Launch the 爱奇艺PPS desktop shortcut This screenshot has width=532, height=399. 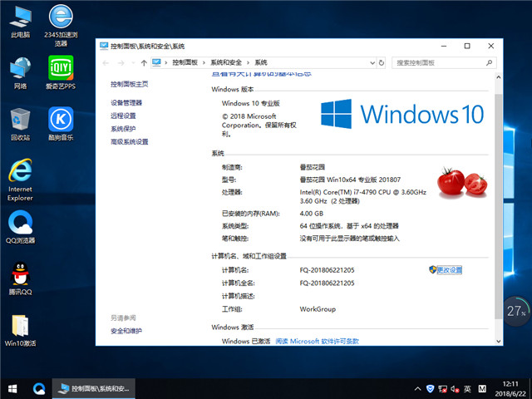point(61,72)
